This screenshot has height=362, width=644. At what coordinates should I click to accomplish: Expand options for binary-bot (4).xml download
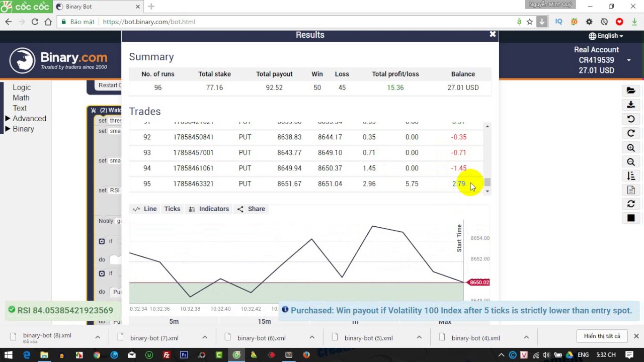point(526,337)
